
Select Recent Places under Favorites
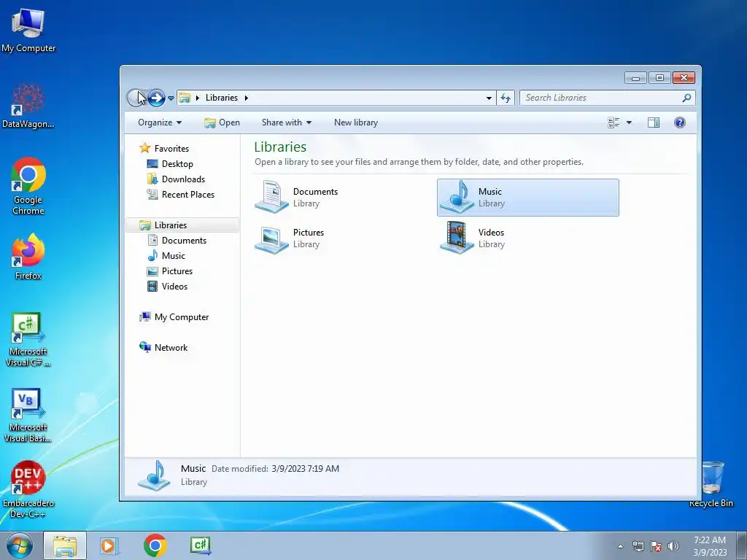click(x=181, y=194)
